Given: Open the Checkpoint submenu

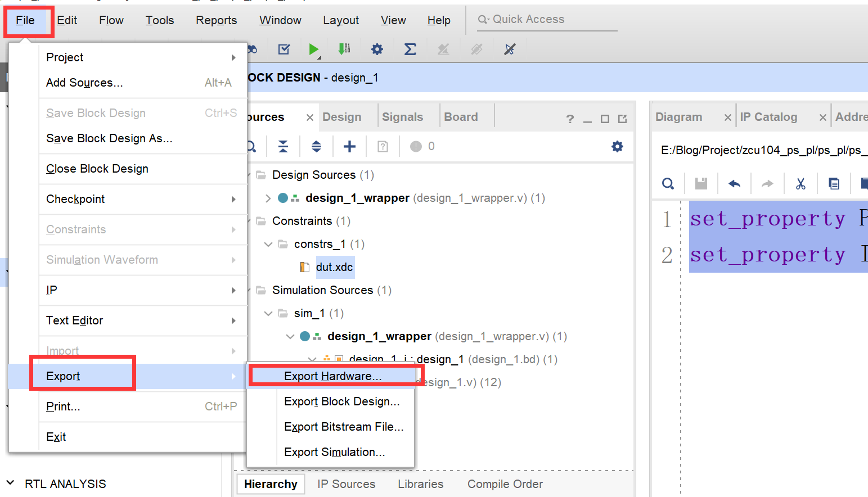Looking at the screenshot, I should click(142, 199).
